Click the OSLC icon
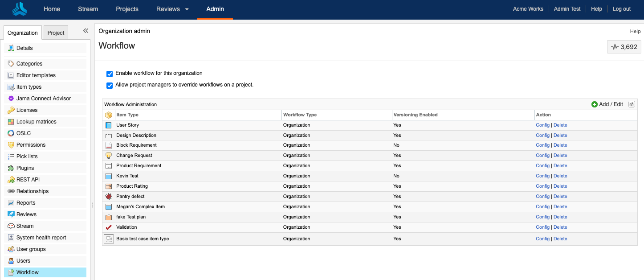The image size is (644, 280). (11, 133)
